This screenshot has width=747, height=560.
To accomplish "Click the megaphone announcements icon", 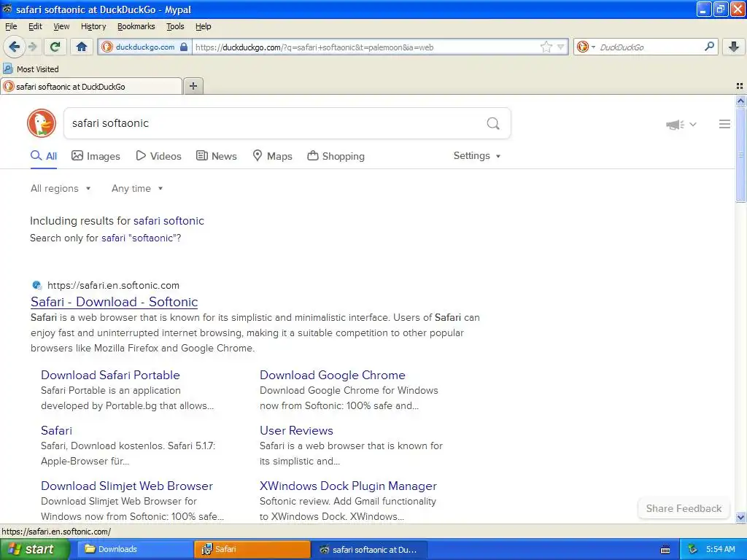I will [675, 125].
